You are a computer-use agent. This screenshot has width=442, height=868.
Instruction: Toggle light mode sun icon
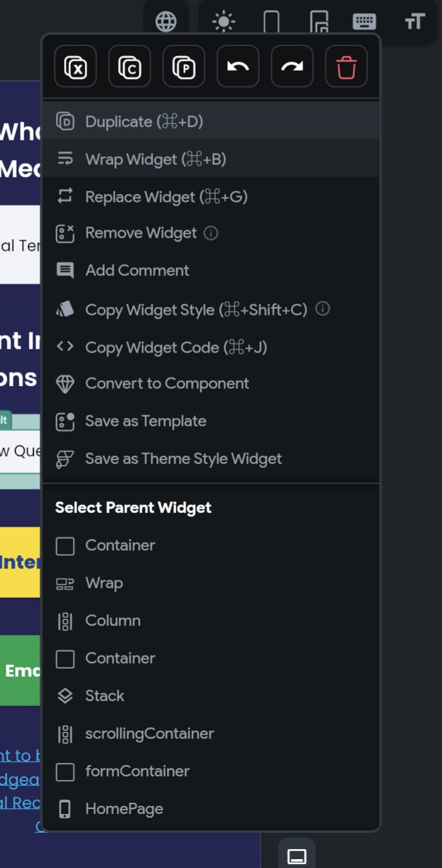pos(224,22)
